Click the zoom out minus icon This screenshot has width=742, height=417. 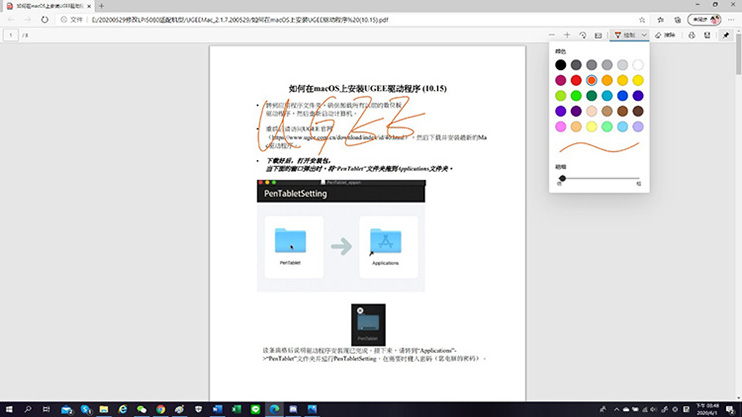552,35
